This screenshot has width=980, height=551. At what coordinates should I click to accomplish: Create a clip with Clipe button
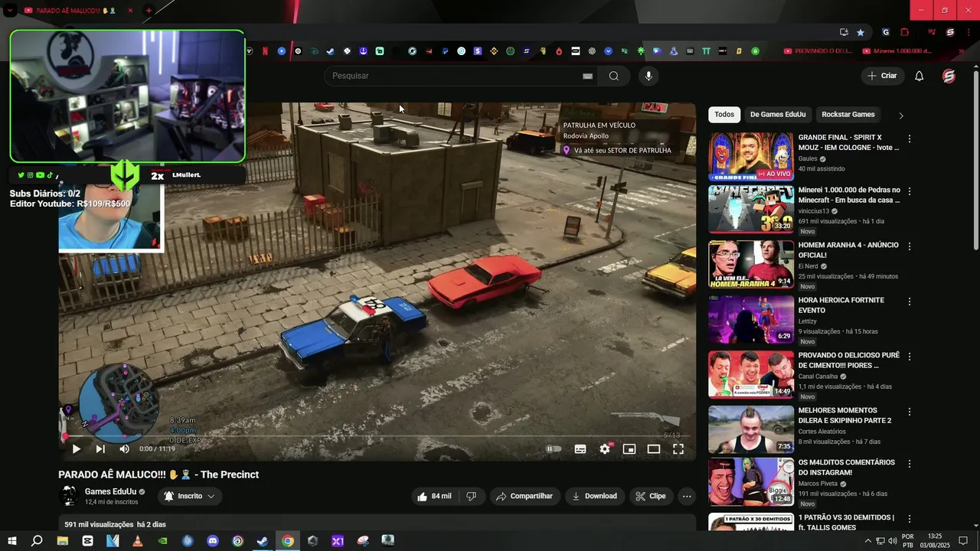651,496
